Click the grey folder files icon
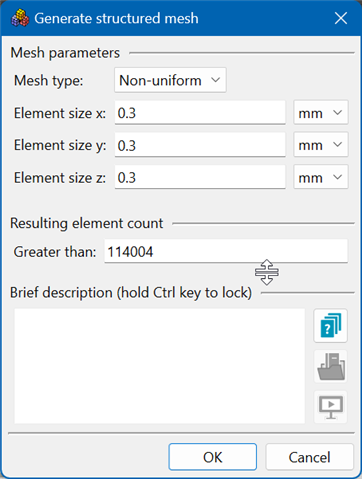Image resolution: width=362 pixels, height=479 pixels. pos(330,366)
